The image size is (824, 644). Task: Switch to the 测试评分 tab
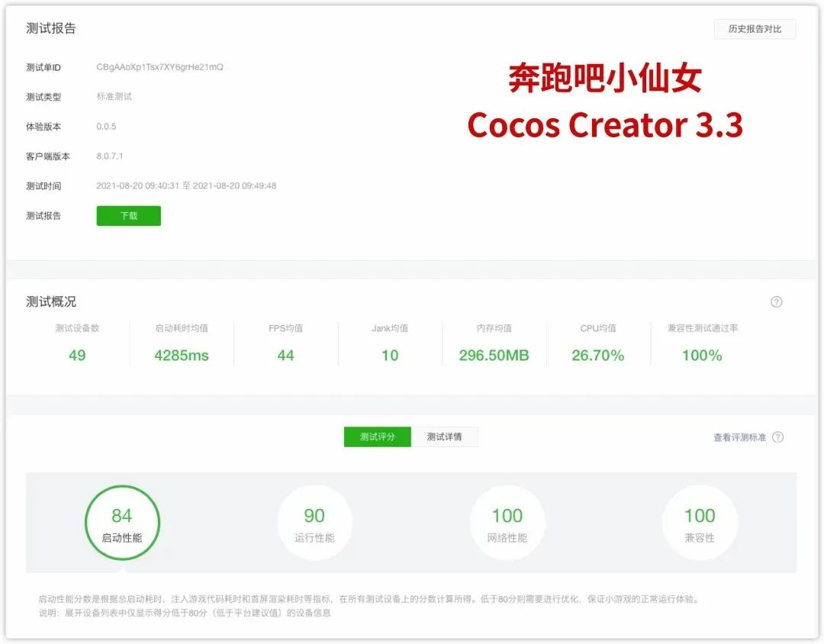[x=378, y=437]
